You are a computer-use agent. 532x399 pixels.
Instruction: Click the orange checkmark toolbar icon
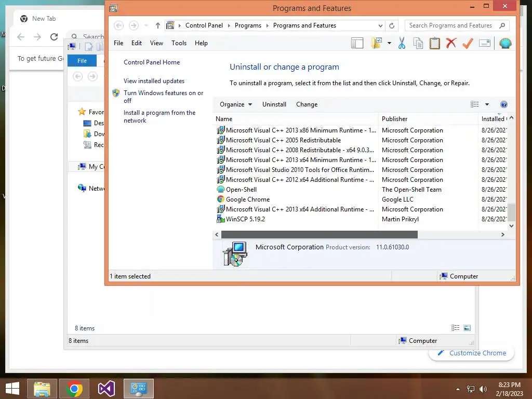pyautogui.click(x=468, y=43)
